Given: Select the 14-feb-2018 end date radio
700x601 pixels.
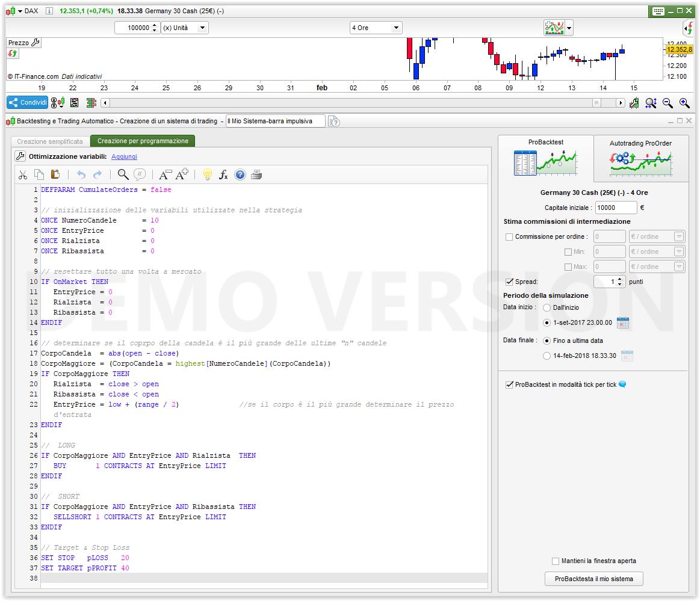Looking at the screenshot, I should 547,356.
